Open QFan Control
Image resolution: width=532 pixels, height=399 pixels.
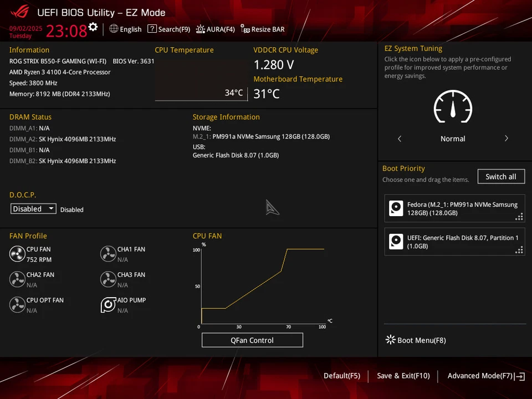tap(252, 340)
